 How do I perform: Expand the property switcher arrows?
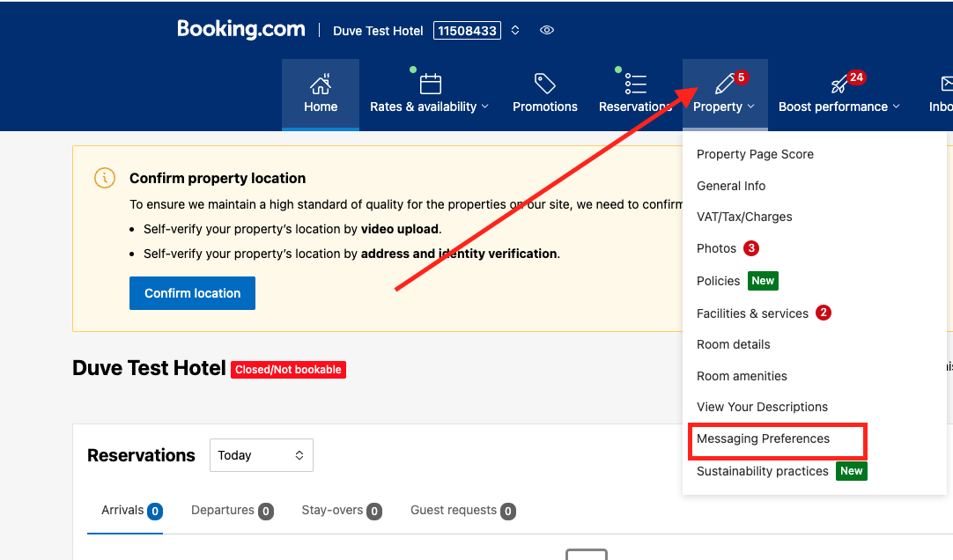(515, 30)
